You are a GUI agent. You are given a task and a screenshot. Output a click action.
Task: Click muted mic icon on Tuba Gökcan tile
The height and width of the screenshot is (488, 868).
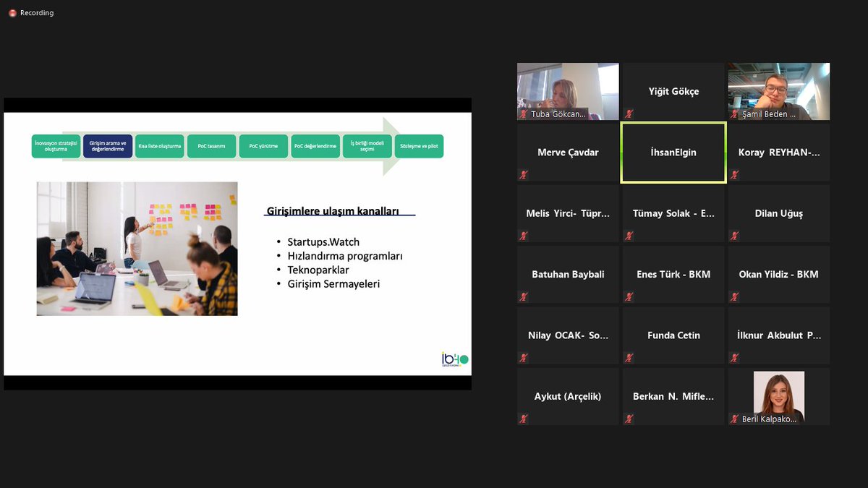[524, 114]
